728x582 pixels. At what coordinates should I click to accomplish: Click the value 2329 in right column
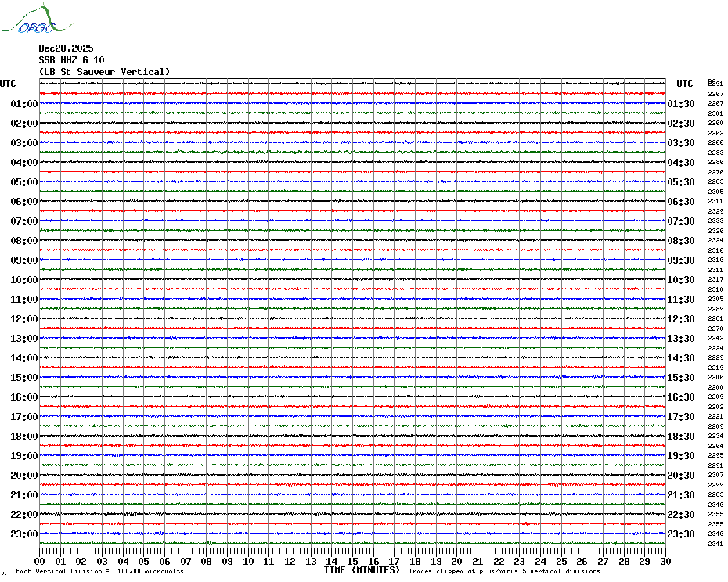715,211
